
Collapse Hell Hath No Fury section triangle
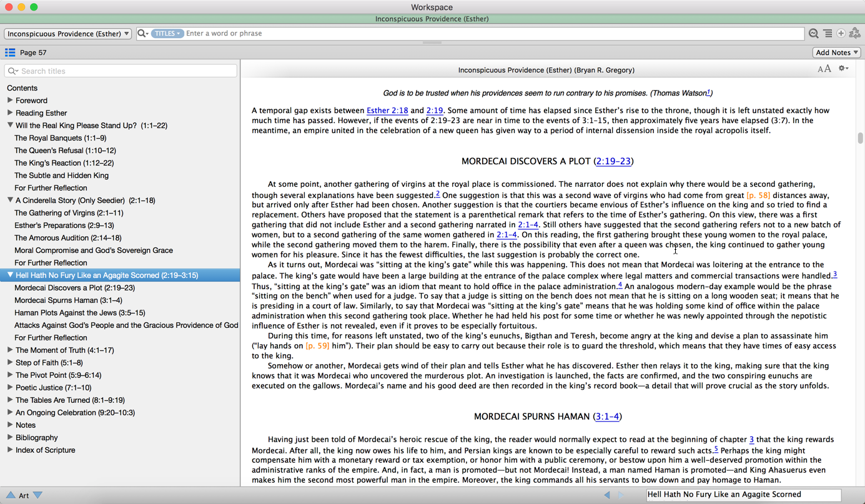coord(10,275)
